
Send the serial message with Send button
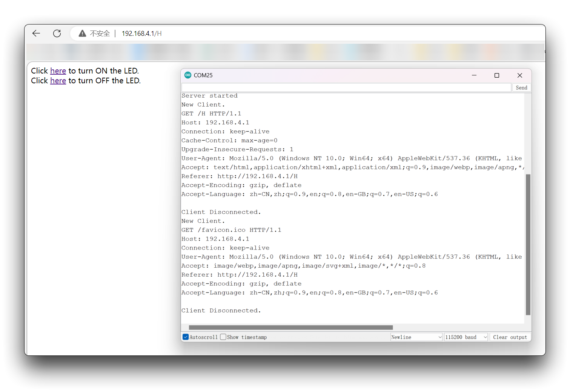521,87
